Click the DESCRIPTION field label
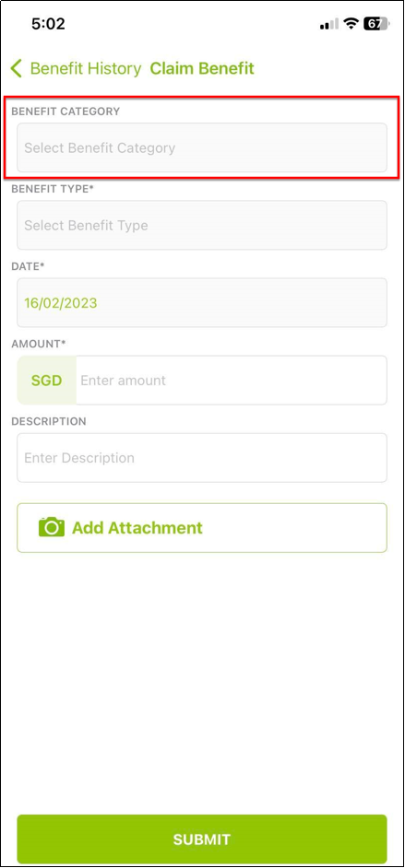 click(x=49, y=421)
